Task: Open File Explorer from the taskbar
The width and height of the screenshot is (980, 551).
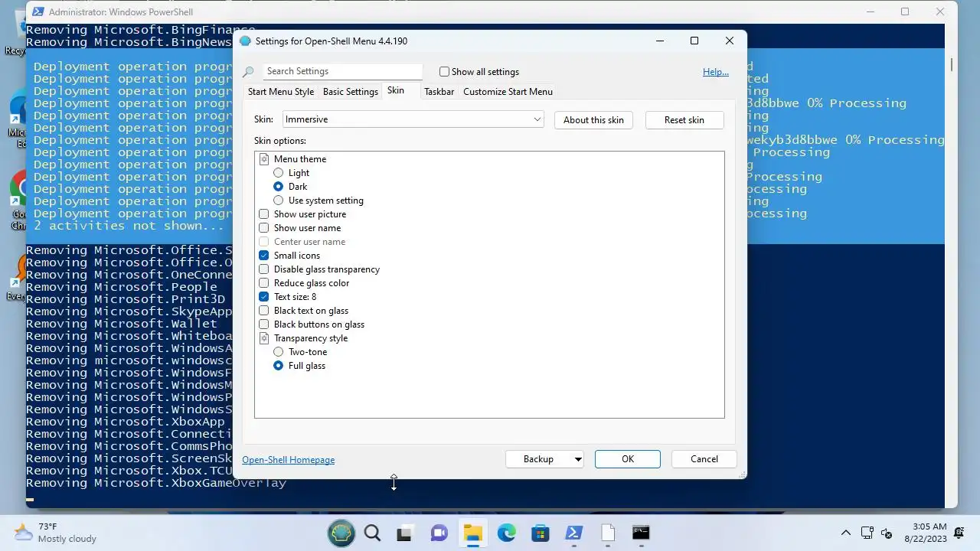Action: [472, 533]
